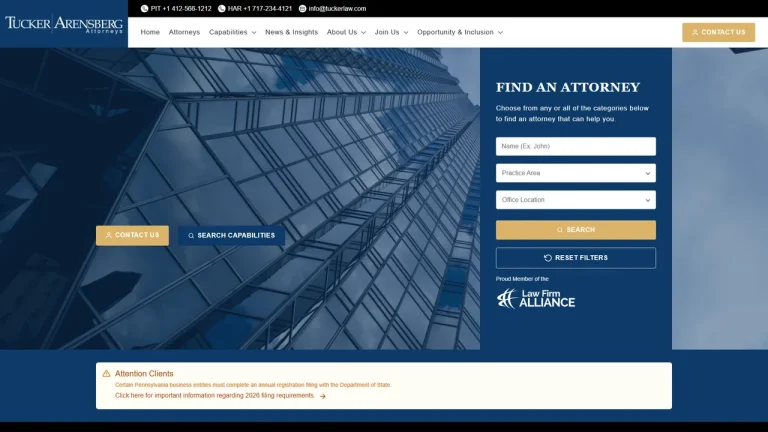The image size is (768, 432).
Task: Expand the Opportunity & Inclusion menu
Action: tap(460, 32)
